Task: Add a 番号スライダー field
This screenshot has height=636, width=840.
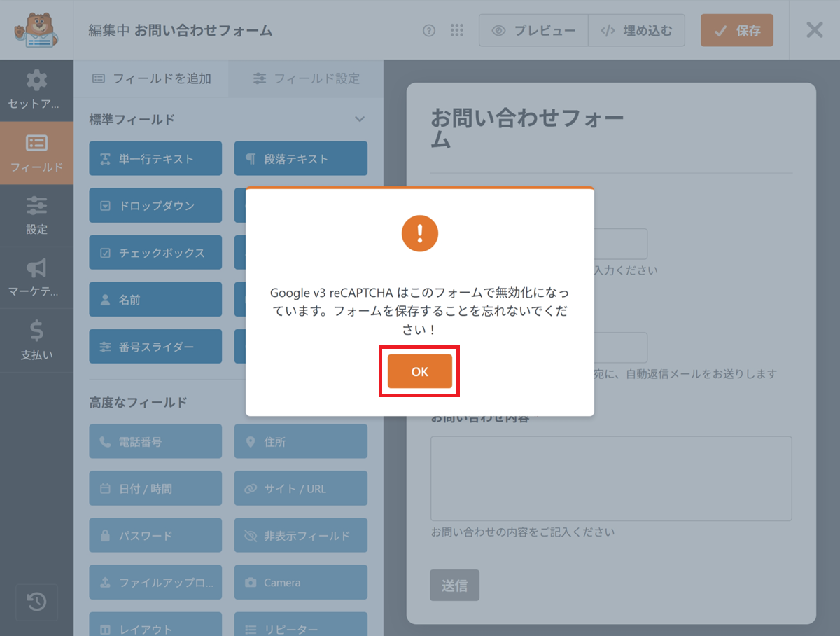Action: pyautogui.click(x=155, y=347)
